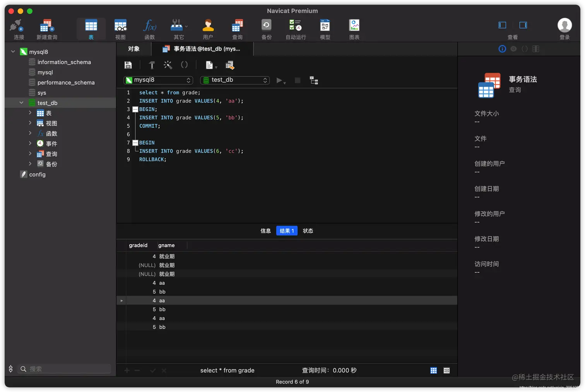Toggle the left navigation pane view
Image resolution: width=585 pixels, height=392 pixels.
502,25
